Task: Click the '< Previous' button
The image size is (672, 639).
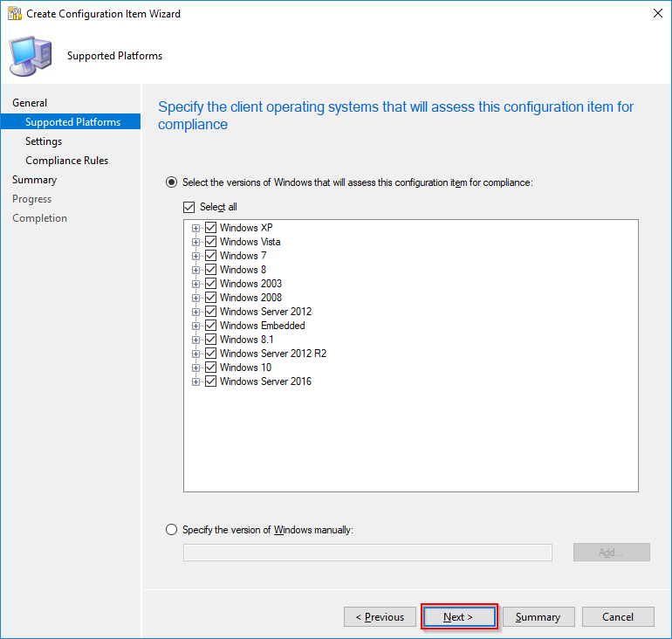Action: (x=380, y=616)
